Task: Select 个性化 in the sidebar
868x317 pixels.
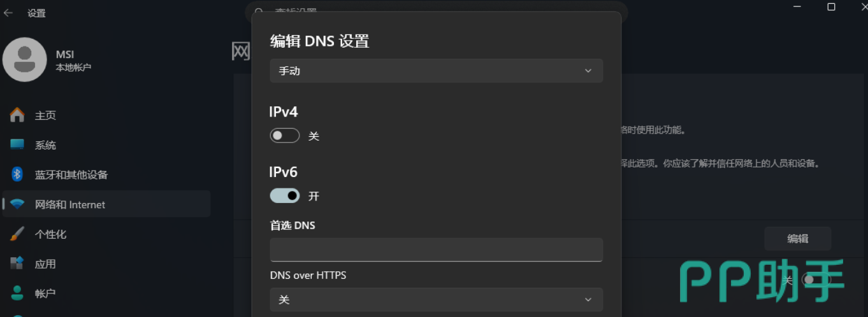Action: (50, 234)
